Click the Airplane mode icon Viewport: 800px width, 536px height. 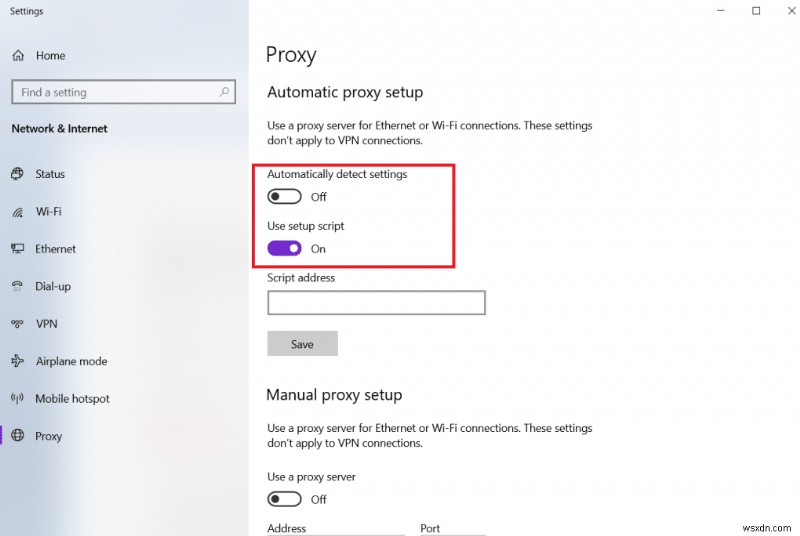(x=17, y=361)
